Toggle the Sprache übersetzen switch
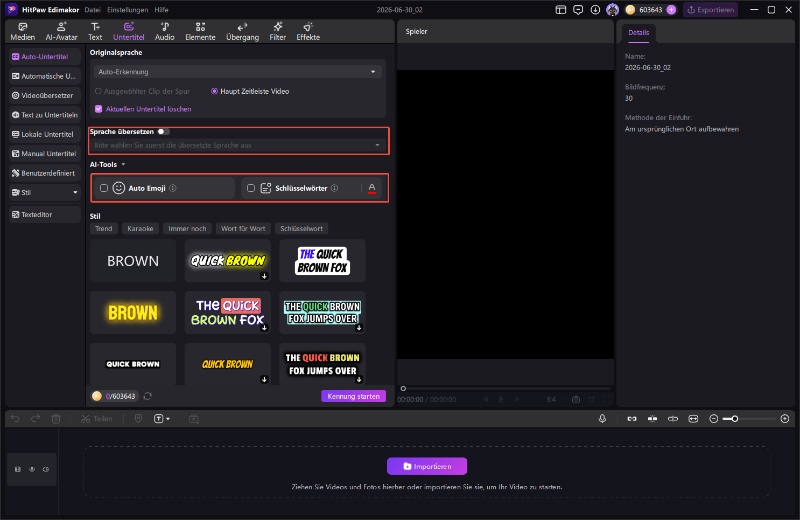 [x=163, y=132]
